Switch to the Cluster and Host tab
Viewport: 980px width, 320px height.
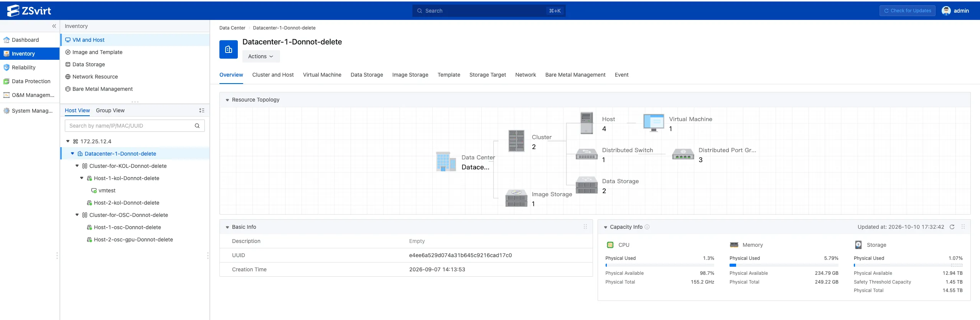click(x=273, y=75)
